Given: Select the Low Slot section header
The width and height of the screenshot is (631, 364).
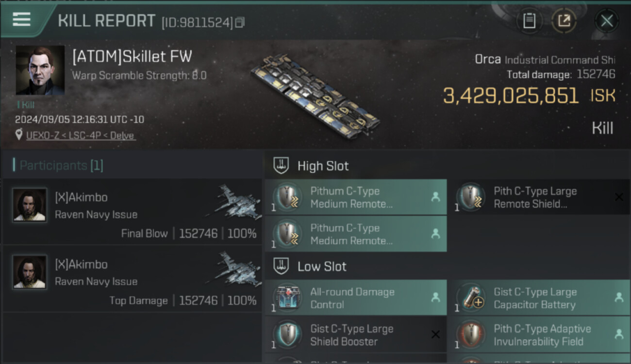Looking at the screenshot, I should [x=322, y=266].
